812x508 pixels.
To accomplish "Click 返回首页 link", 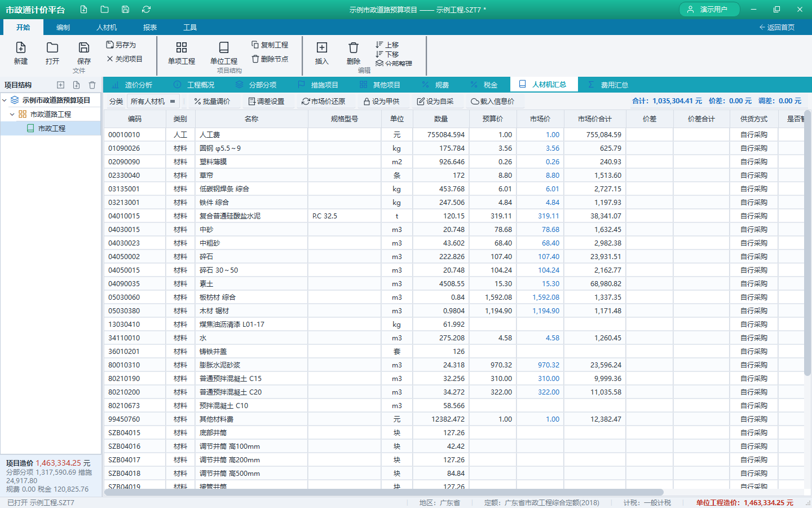I will coord(776,27).
